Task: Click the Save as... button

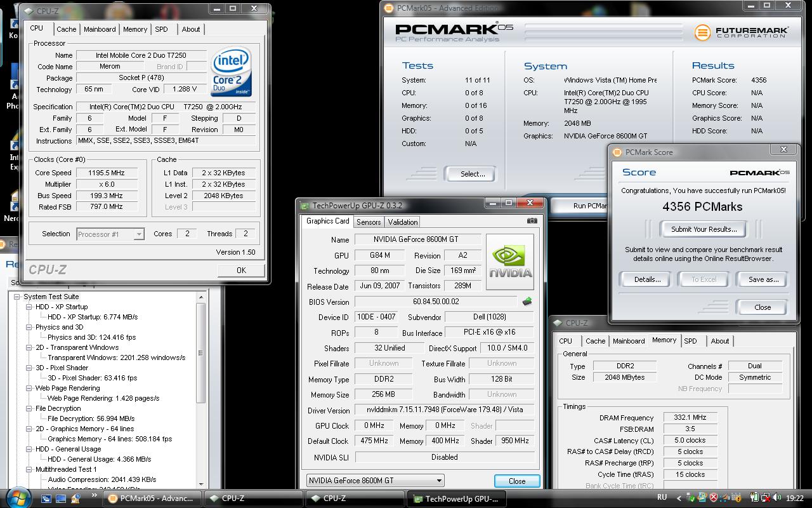Action: [x=763, y=279]
